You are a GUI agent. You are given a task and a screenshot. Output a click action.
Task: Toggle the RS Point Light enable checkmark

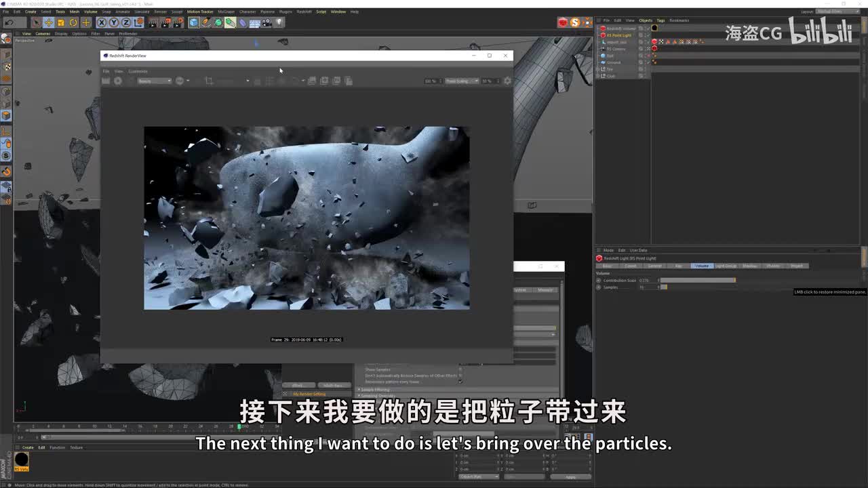(648, 35)
